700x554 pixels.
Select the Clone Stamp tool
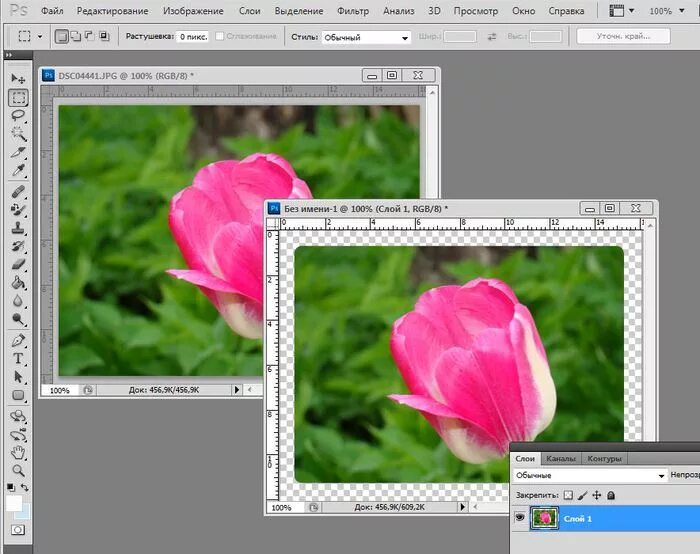click(18, 228)
